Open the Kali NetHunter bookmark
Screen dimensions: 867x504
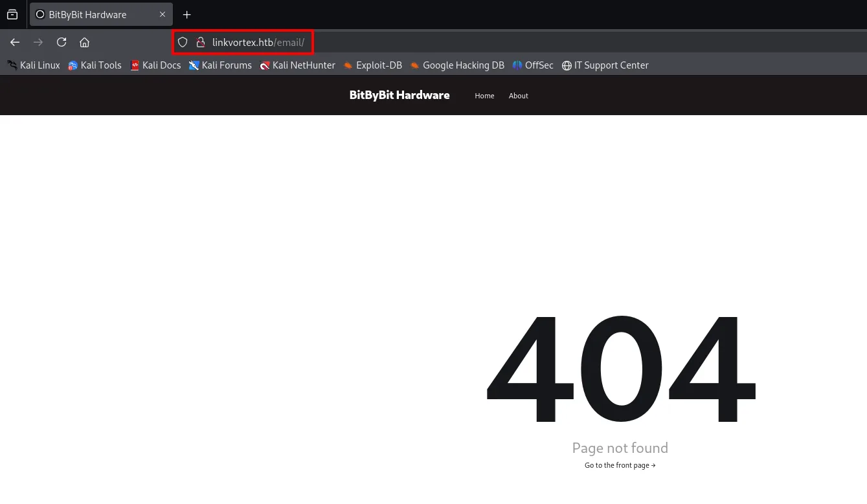(x=297, y=65)
